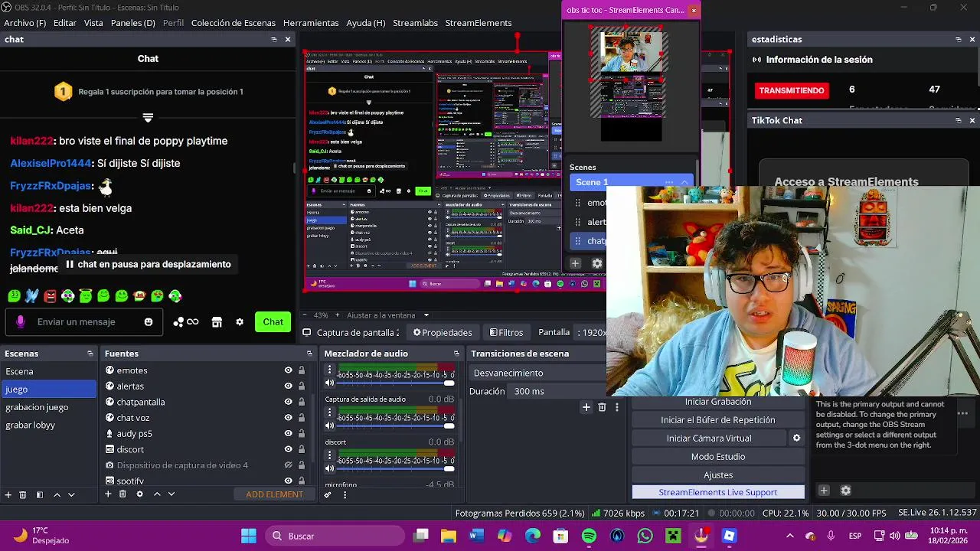Collapse the Scene 1 chevron in StreamElements window
The width and height of the screenshot is (980, 551).
[x=684, y=182]
